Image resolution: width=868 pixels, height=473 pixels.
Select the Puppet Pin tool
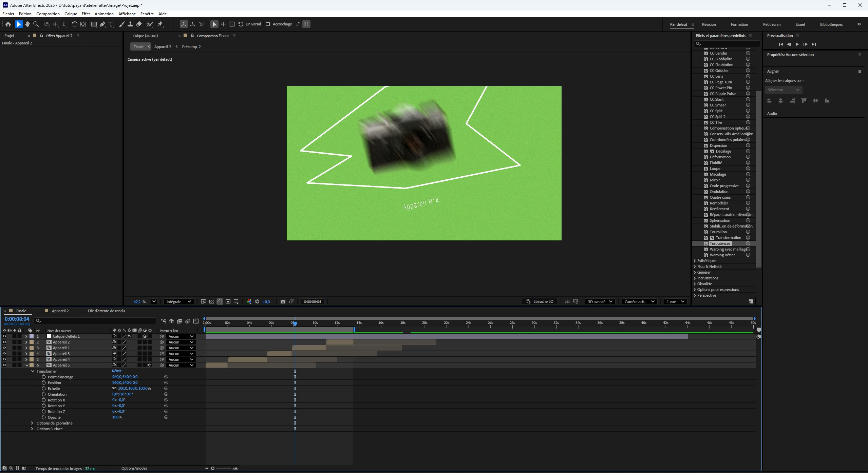160,24
